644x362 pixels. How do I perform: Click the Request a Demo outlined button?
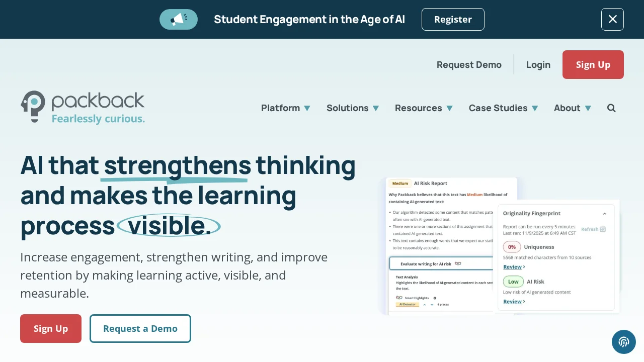[140, 329]
